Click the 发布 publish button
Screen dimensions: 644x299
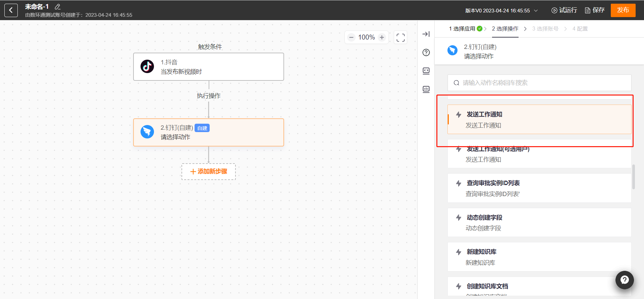623,10
